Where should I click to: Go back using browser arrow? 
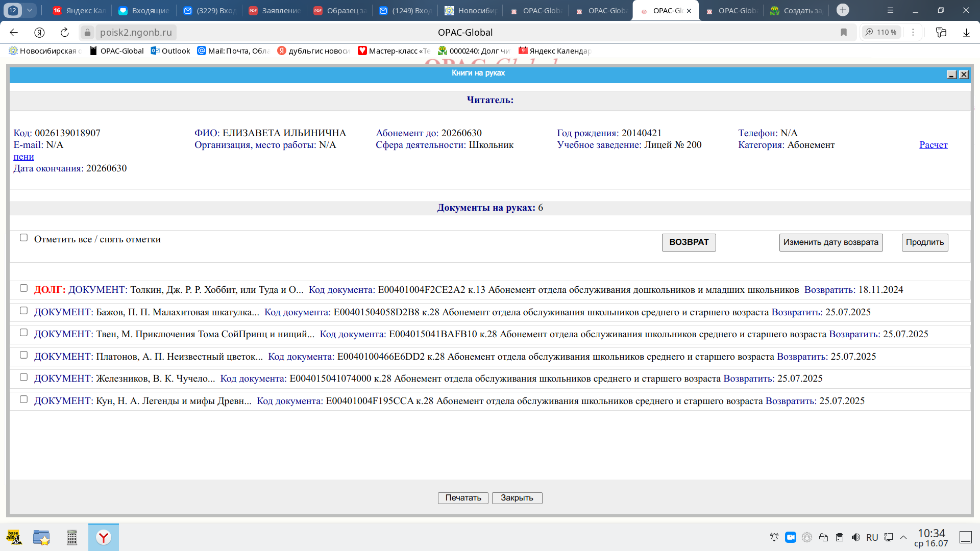14,32
